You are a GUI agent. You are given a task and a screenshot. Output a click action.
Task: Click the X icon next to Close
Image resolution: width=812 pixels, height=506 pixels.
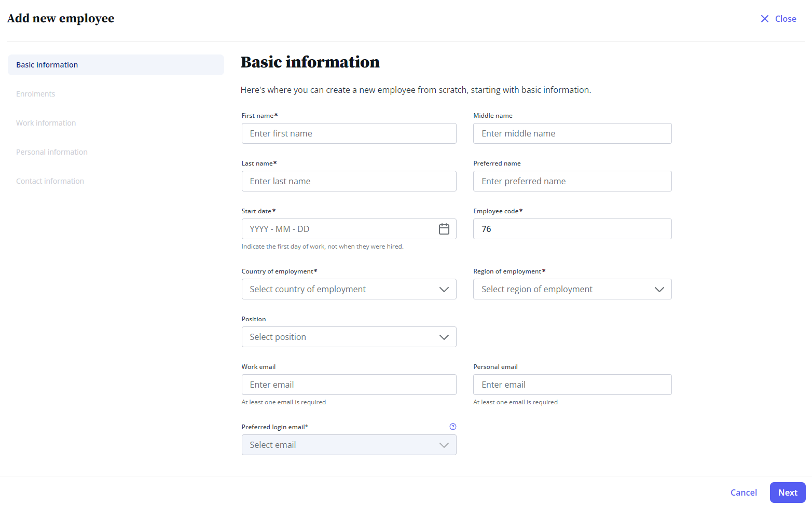pyautogui.click(x=765, y=19)
